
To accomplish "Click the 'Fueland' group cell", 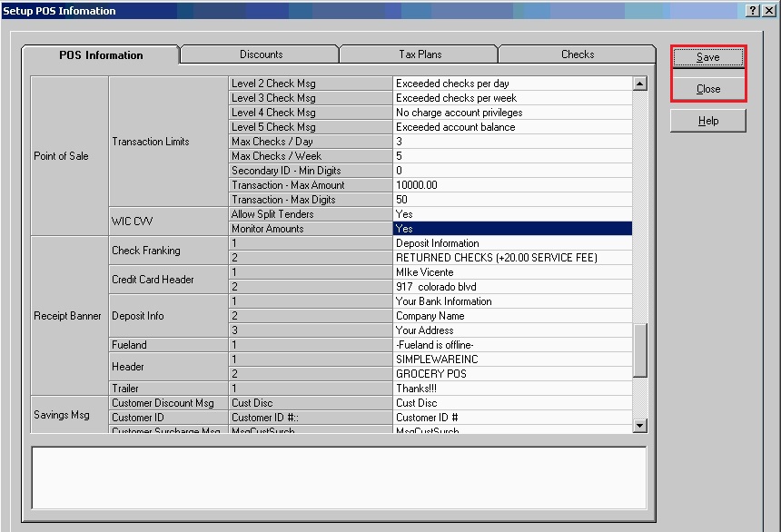I will pyautogui.click(x=168, y=345).
